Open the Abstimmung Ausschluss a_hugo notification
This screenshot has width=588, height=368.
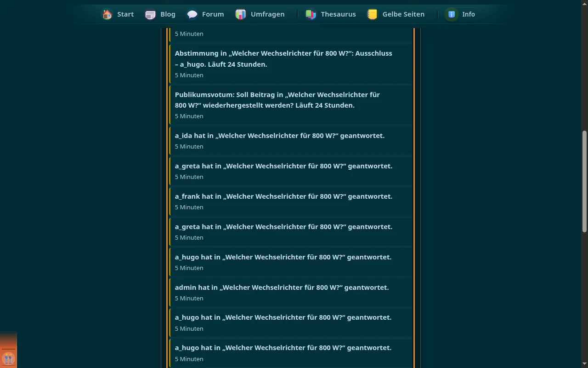point(291,64)
